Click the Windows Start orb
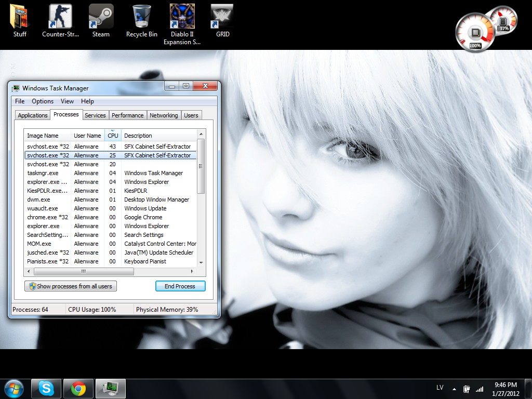The width and height of the screenshot is (532, 399). coord(14,388)
